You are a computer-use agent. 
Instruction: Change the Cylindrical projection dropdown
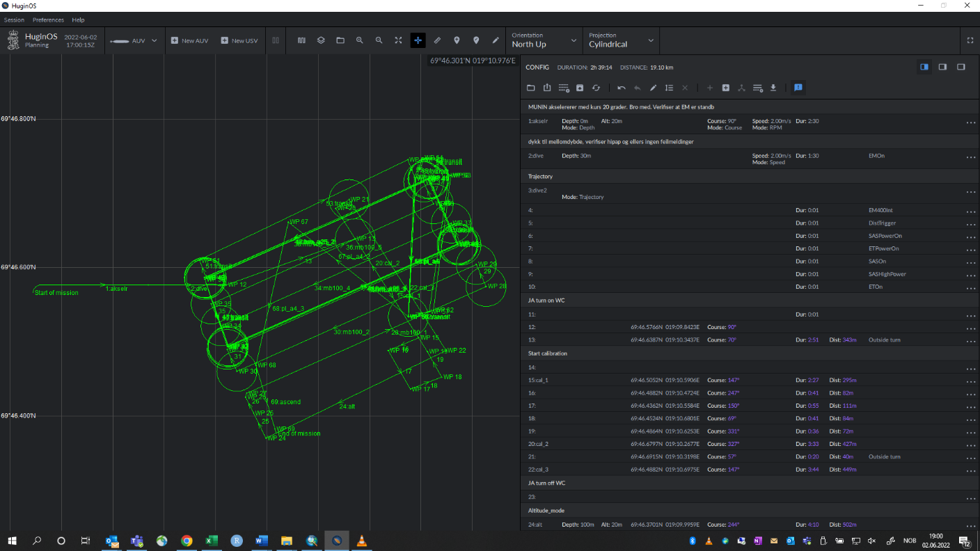(619, 40)
